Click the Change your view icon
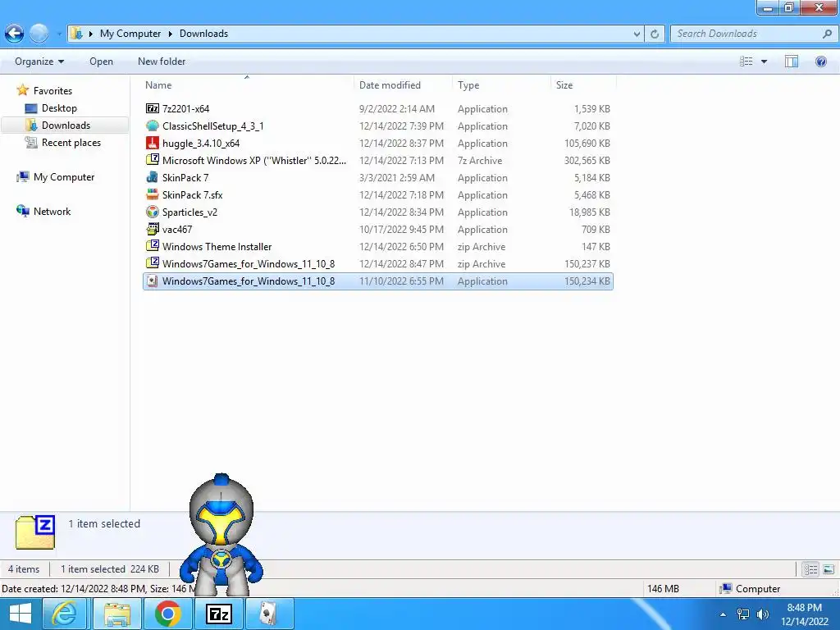This screenshot has width=840, height=630. tap(746, 61)
